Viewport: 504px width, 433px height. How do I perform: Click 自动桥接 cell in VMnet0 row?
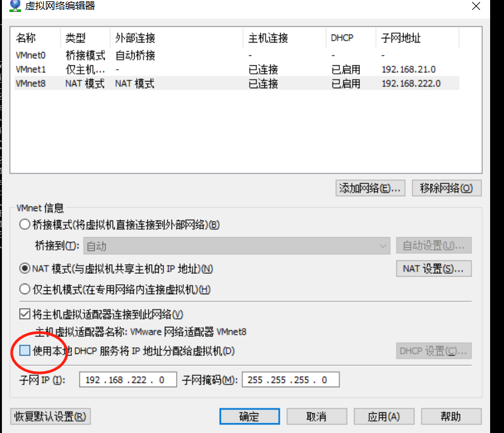135,55
